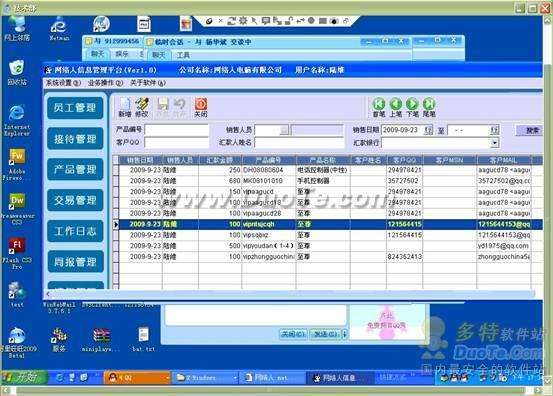Open the Internet Explorer desktop icon
Screen dimensions: 553x396
[17, 120]
